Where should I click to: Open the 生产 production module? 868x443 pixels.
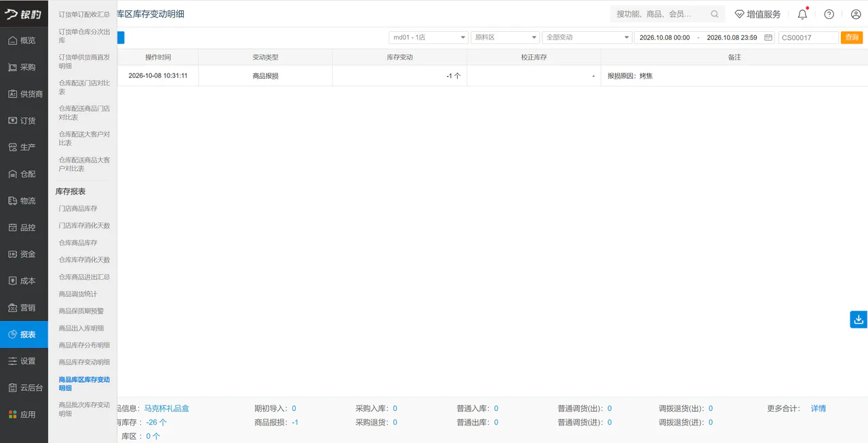point(24,147)
